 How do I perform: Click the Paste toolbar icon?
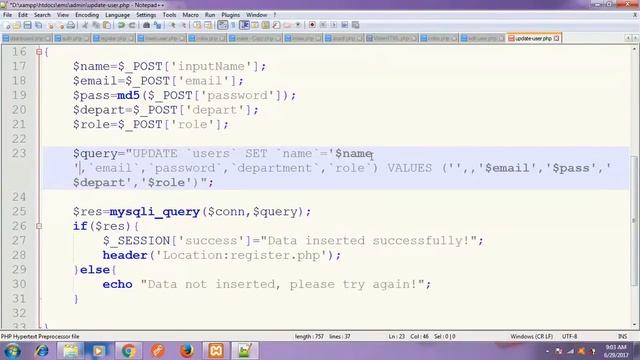107,25
